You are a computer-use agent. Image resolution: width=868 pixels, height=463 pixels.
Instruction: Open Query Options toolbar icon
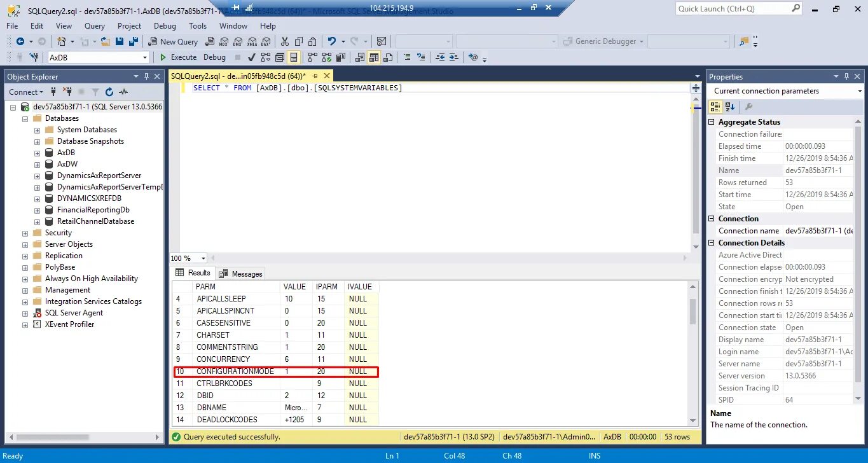coord(279,57)
